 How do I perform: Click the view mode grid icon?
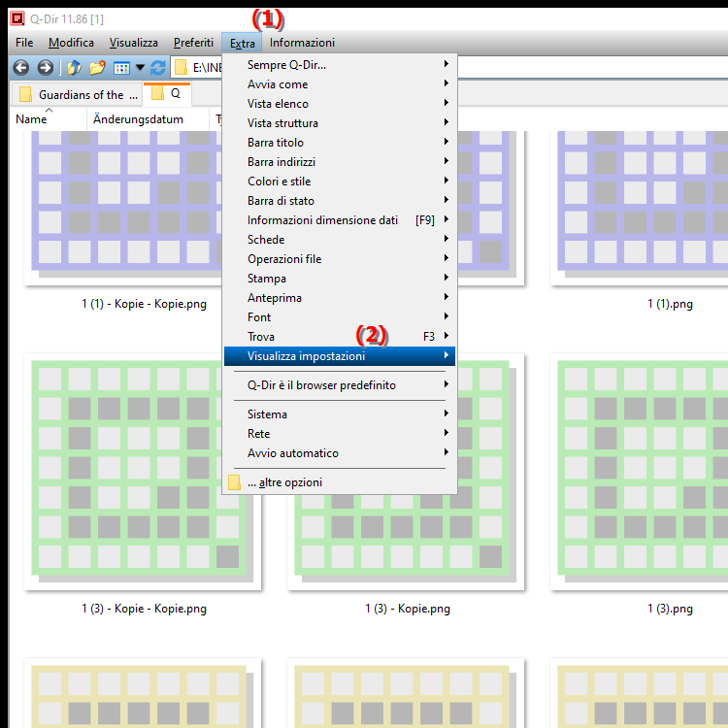[121, 68]
